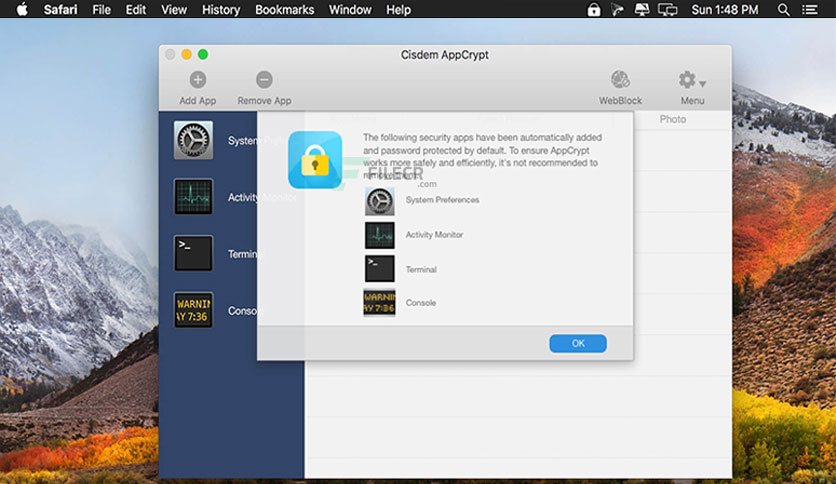This screenshot has height=484, width=836.
Task: Open Spotlight search magnifier
Action: pos(783,10)
